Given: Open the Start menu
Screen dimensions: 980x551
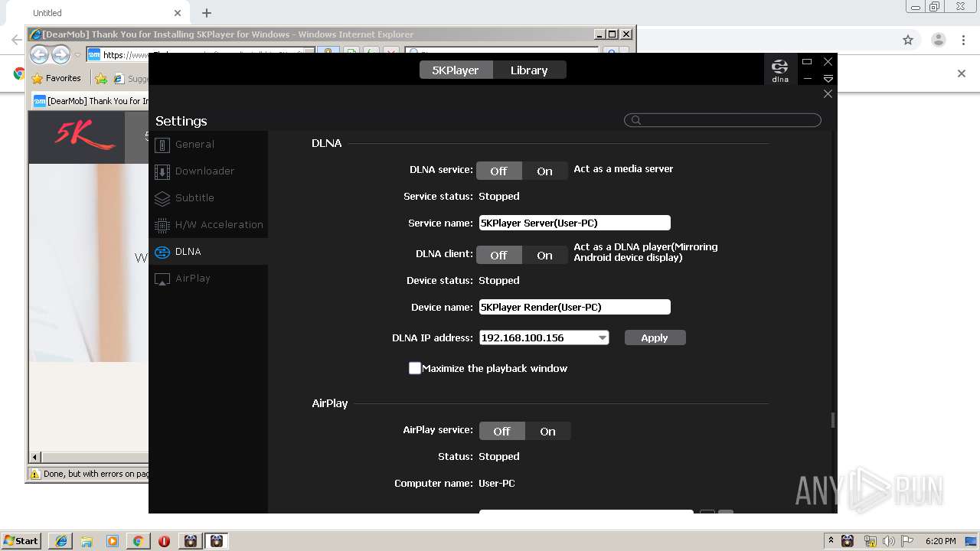Looking at the screenshot, I should pos(21,541).
